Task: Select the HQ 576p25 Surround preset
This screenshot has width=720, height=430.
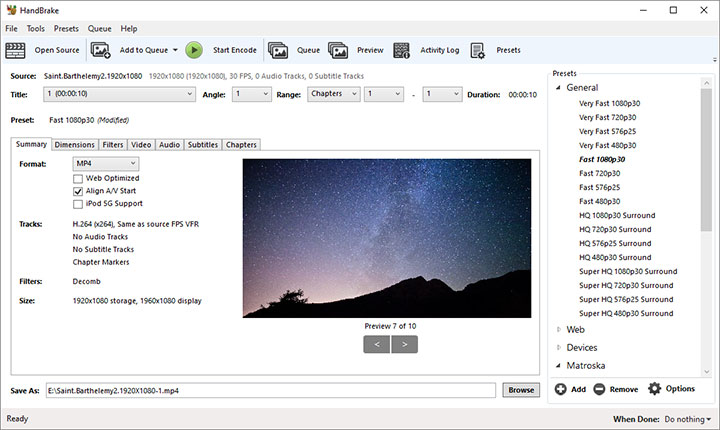Action: pyautogui.click(x=615, y=243)
